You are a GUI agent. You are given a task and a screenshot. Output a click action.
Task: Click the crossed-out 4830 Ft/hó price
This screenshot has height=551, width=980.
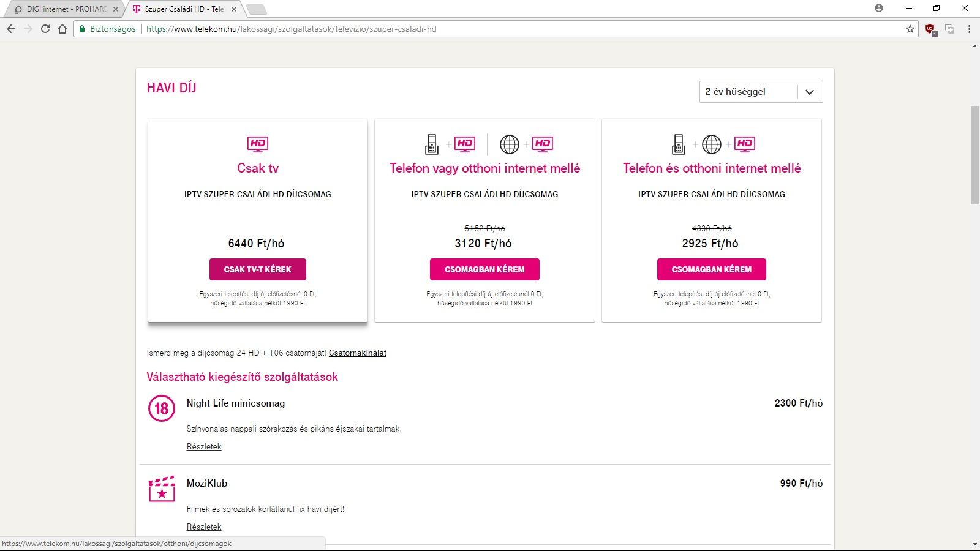pyautogui.click(x=712, y=228)
